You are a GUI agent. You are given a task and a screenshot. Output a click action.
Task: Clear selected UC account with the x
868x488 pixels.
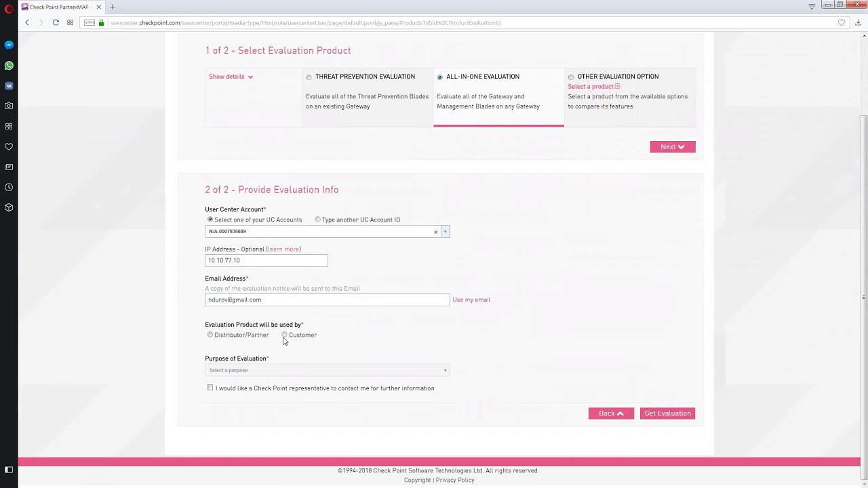tap(435, 232)
